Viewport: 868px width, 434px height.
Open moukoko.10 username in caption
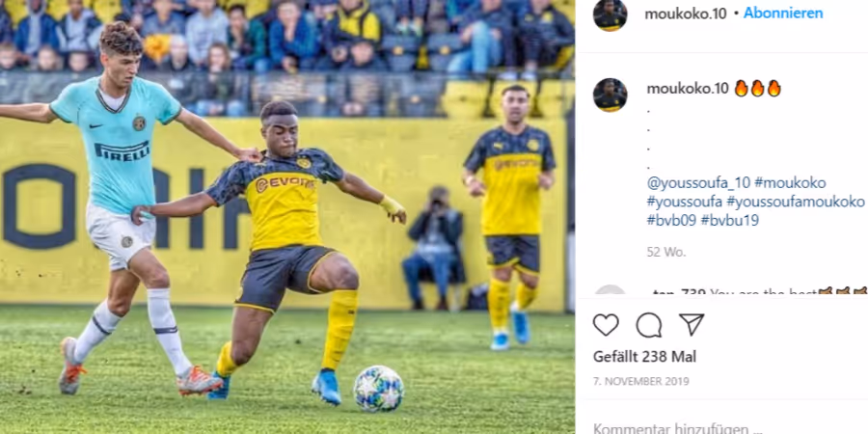tap(688, 89)
